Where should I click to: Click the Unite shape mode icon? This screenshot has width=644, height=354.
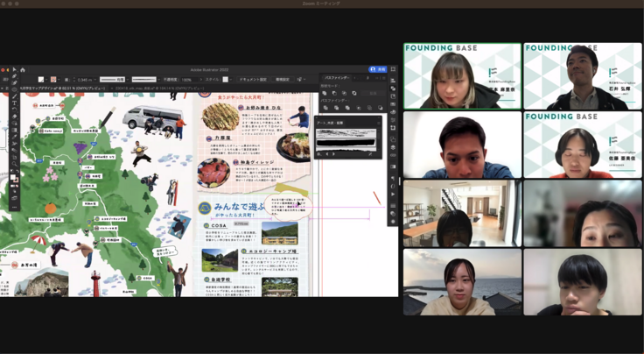(323, 93)
